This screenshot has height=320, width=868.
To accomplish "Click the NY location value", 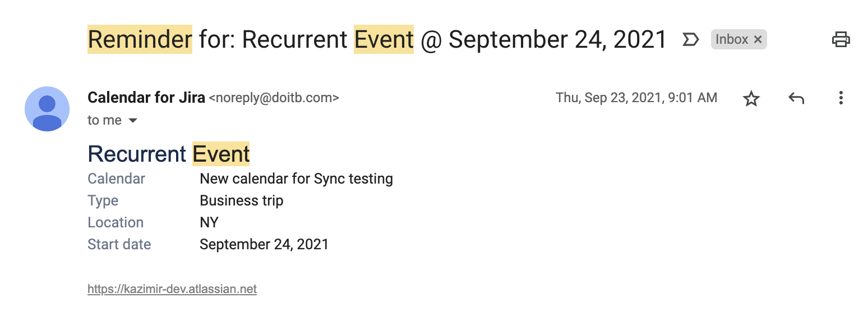I will pyautogui.click(x=209, y=223).
